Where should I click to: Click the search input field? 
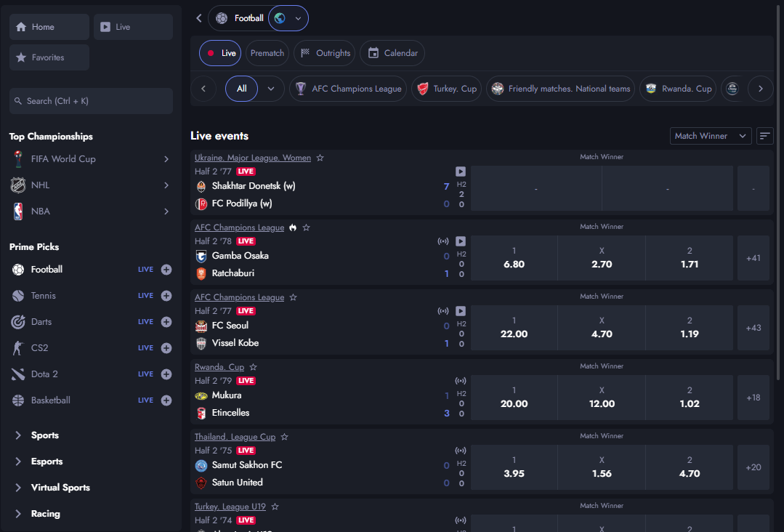coord(91,101)
